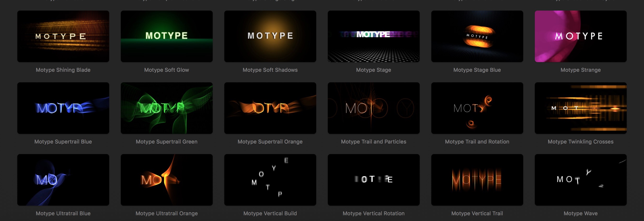This screenshot has width=644, height=221.
Task: Click the "Motype Vertical Trail" caption
Action: tap(477, 214)
